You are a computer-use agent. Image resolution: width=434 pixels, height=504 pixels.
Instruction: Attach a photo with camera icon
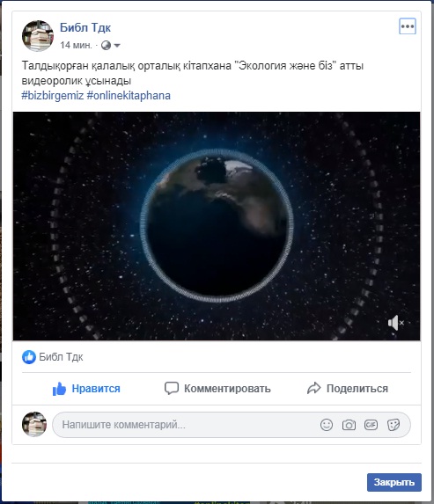click(x=349, y=425)
